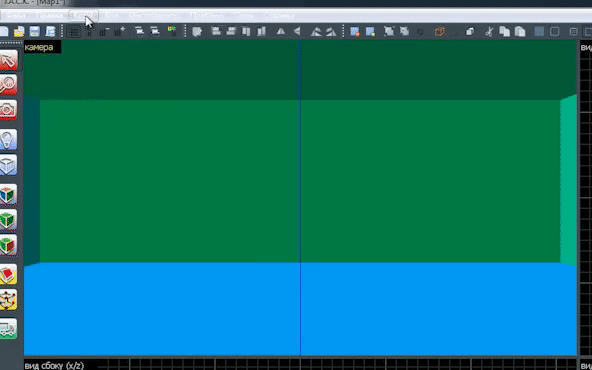This screenshot has width=592, height=370.
Task: Open the highlighted menu under the cursor
Action: point(83,16)
